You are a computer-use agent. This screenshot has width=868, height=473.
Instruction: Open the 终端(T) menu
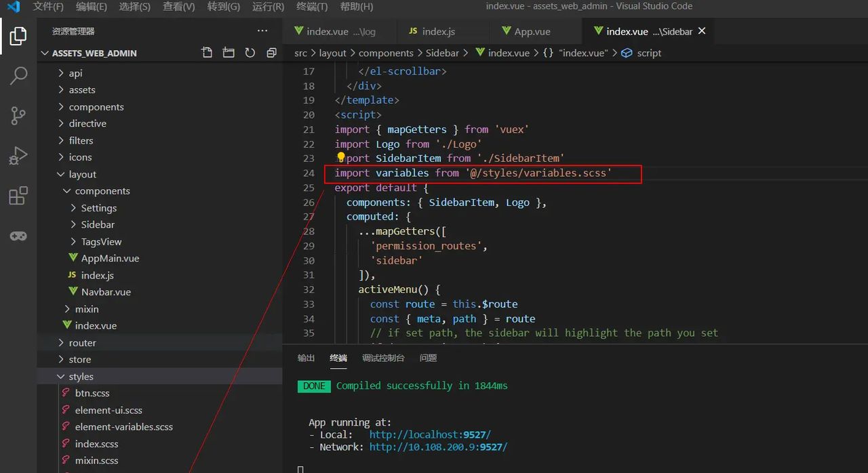(312, 7)
